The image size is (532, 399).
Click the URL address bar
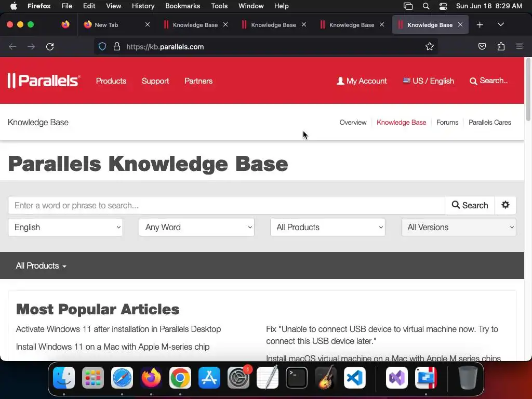click(x=266, y=47)
